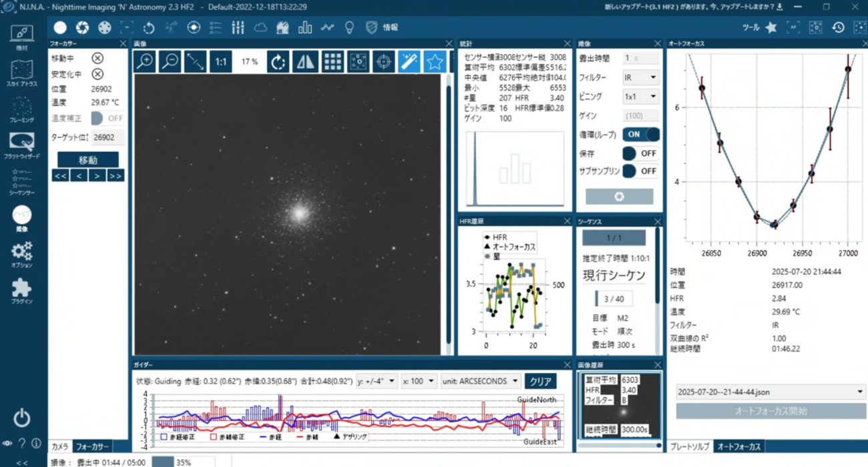Toggle the star detection star icon
Image resolution: width=868 pixels, height=467 pixels.
(435, 61)
